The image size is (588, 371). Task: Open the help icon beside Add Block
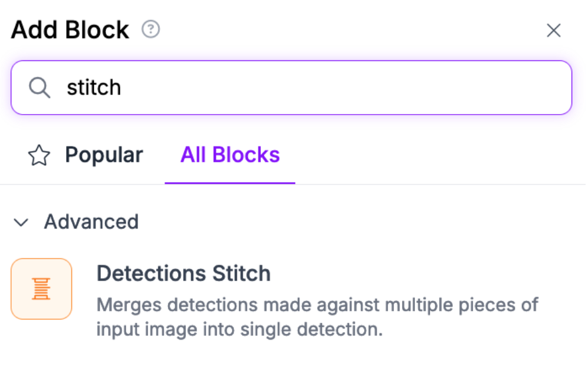click(151, 30)
